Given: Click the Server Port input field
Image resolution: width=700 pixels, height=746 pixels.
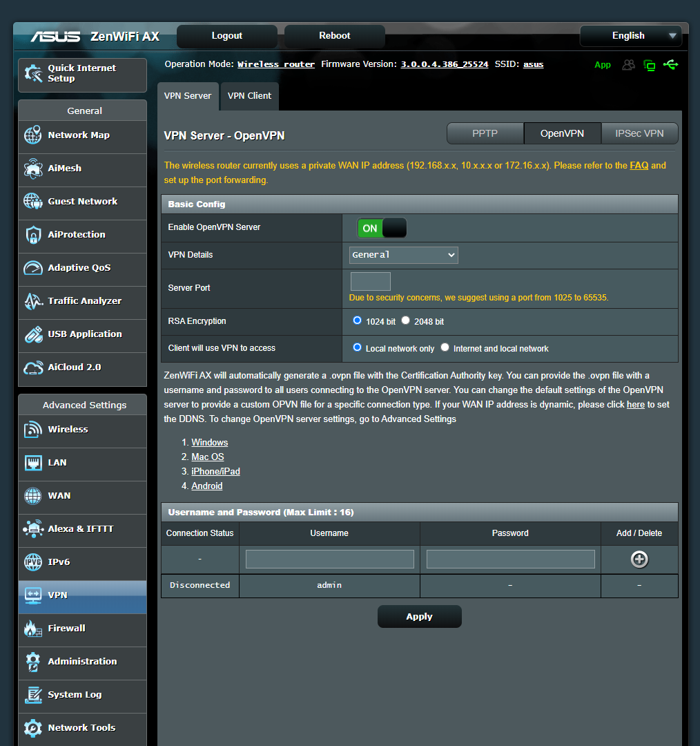Looking at the screenshot, I should point(371,281).
